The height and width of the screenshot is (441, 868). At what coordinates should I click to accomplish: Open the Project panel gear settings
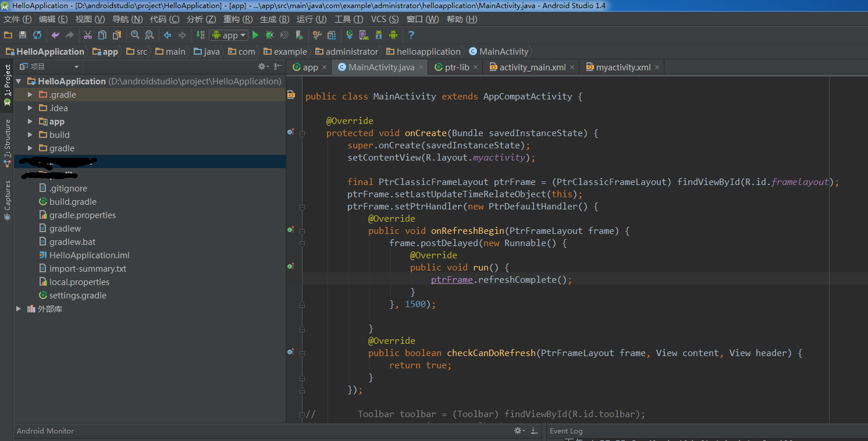pos(263,66)
